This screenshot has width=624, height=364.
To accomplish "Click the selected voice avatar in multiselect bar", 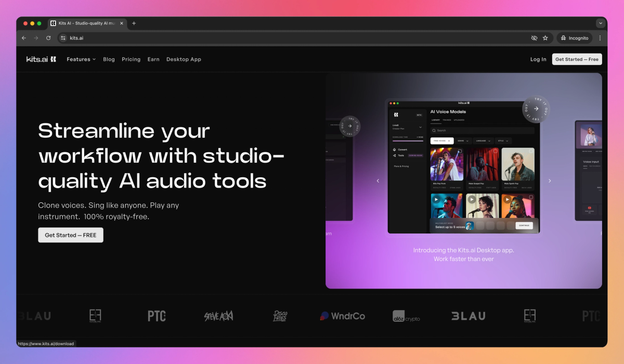I will tap(470, 226).
